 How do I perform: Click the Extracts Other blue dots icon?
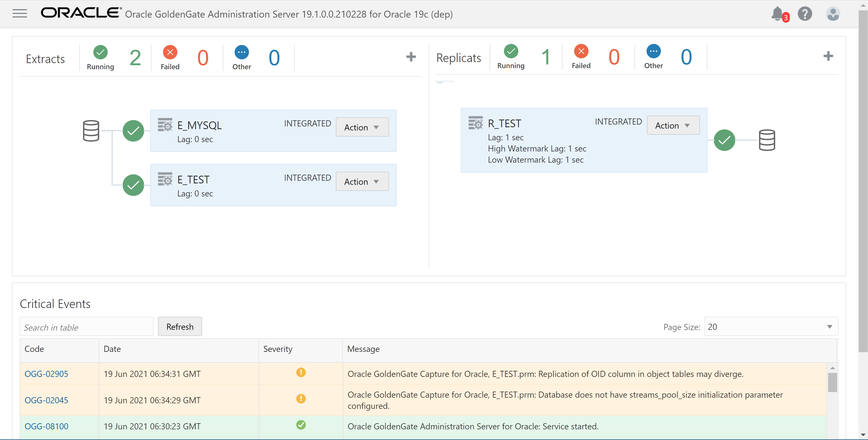[241, 52]
